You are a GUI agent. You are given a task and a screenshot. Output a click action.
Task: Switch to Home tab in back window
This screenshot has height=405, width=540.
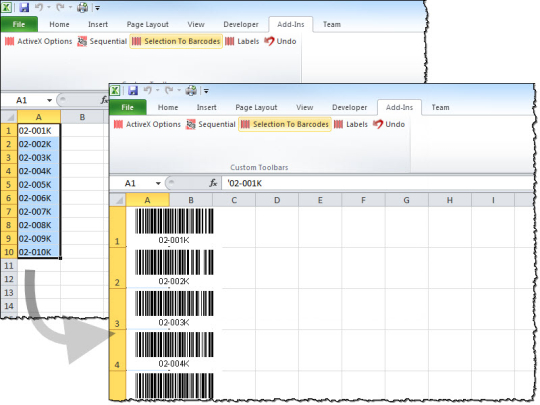point(59,24)
